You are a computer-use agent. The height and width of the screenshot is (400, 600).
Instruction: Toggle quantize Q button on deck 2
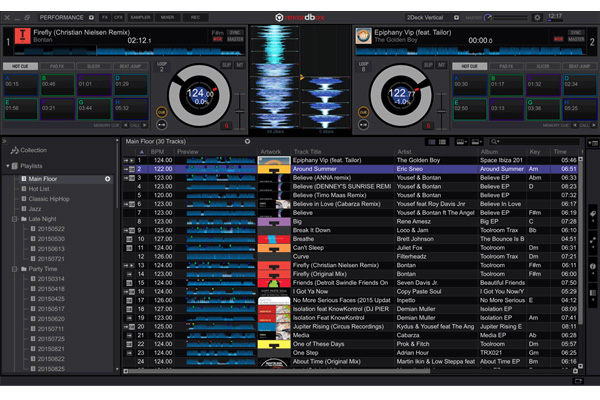pyautogui.click(x=428, y=126)
